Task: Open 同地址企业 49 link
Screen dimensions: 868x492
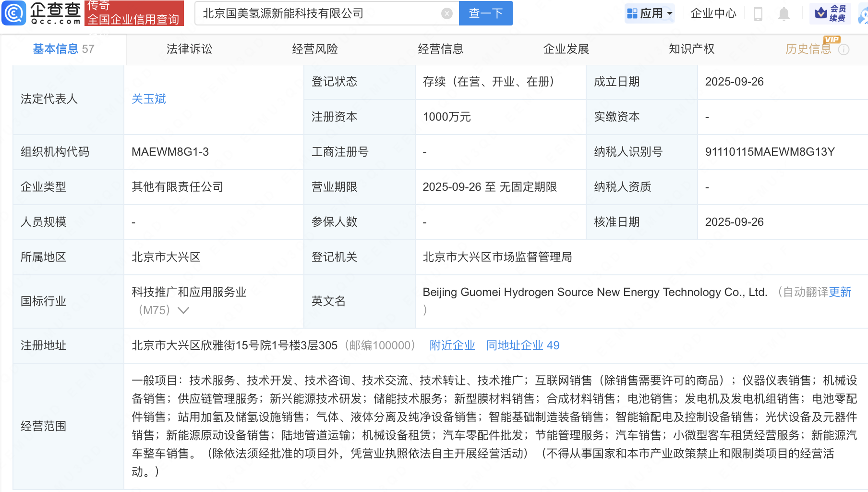Action: 522,345
